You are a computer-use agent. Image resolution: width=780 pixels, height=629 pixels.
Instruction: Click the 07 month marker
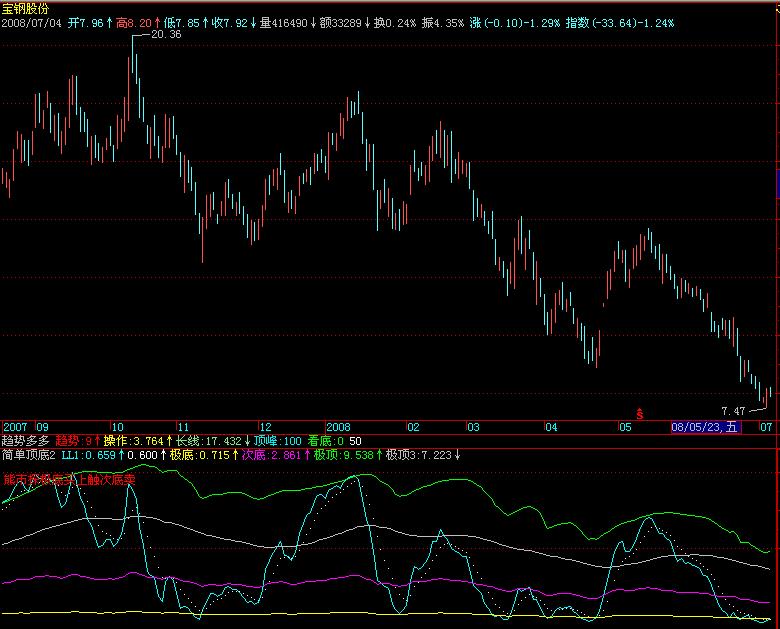tap(767, 427)
